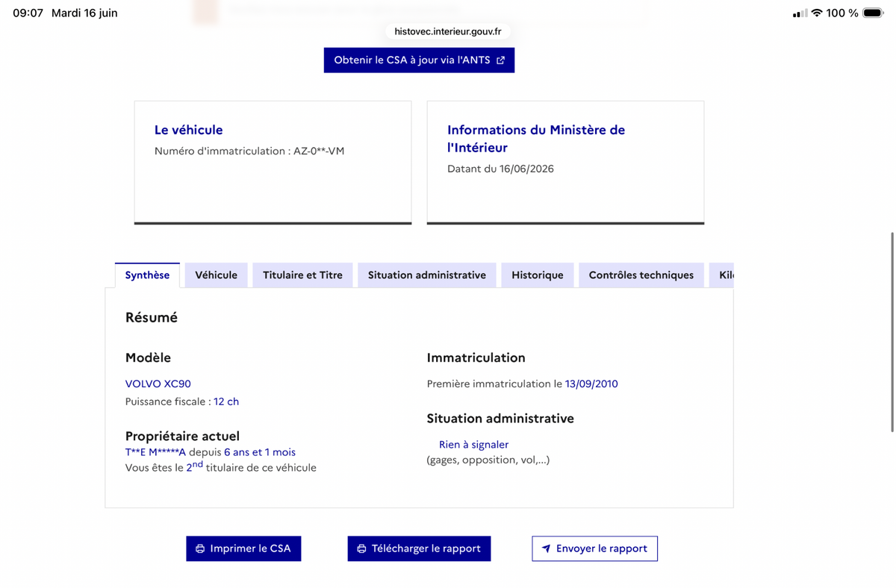Click printer icon on Télécharger le rapport
The image size is (896, 588).
(x=361, y=548)
